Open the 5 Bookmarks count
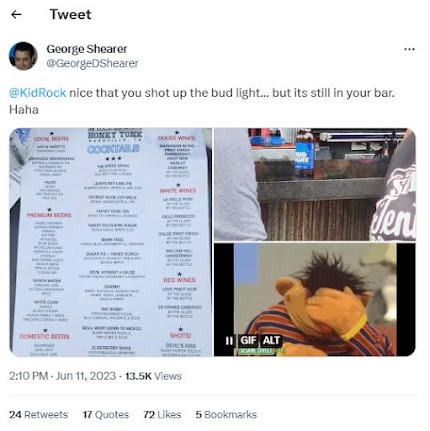Viewport: 430px width, 431px height. coord(226,415)
